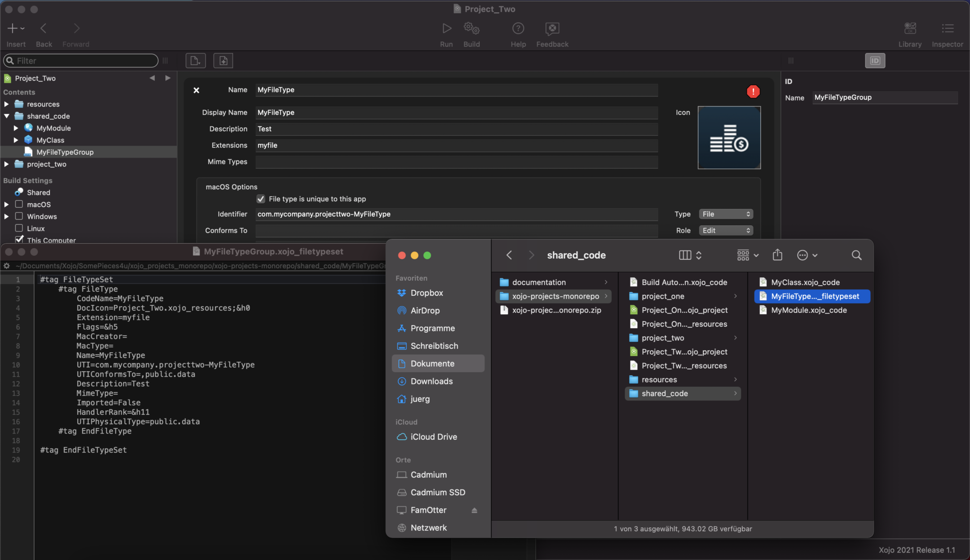The image size is (970, 560).
Task: Expand MyClass in navigator
Action: point(16,140)
